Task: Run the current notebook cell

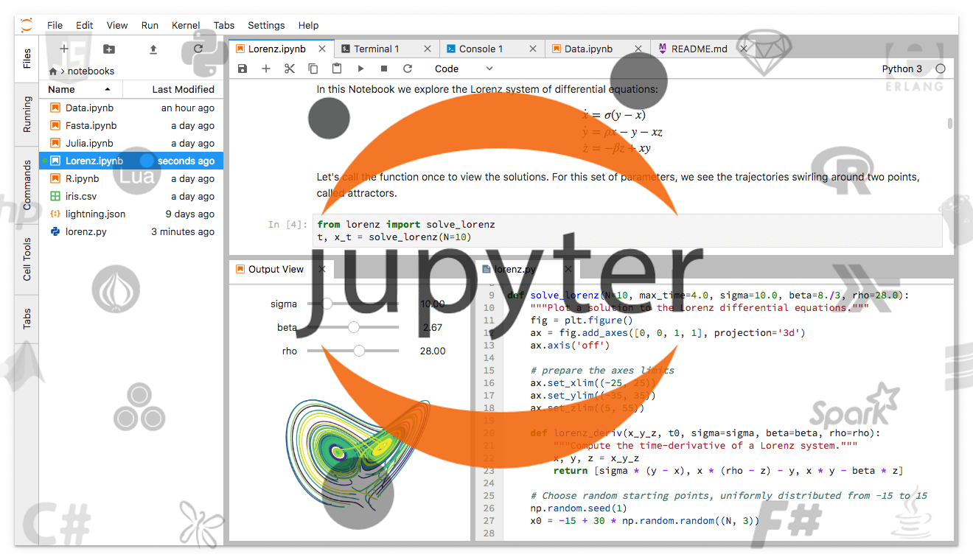Action: [360, 68]
